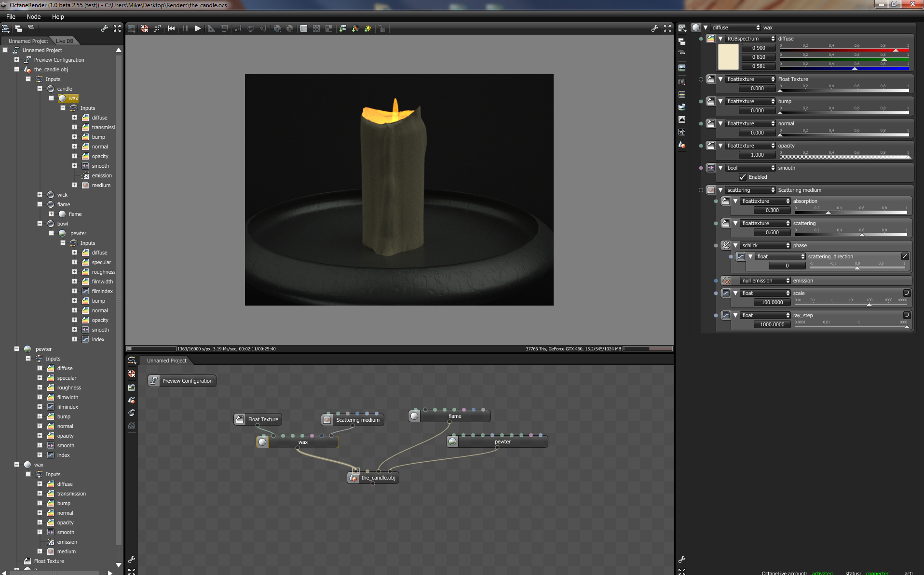Click the render target icon in viewport toolbar

(131, 28)
